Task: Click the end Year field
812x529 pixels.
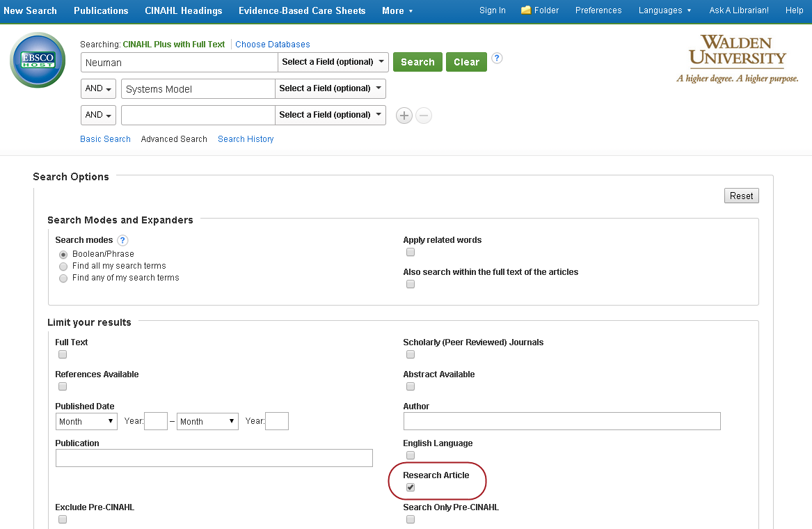Action: pos(277,421)
